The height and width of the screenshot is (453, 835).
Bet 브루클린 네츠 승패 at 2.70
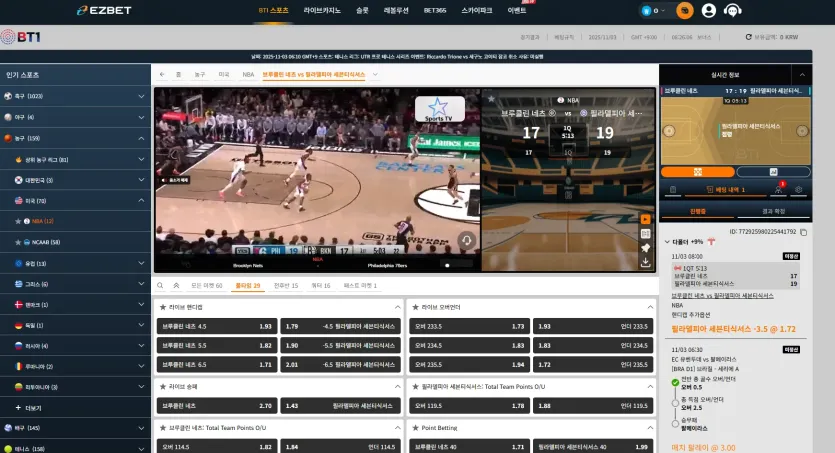click(x=217, y=406)
